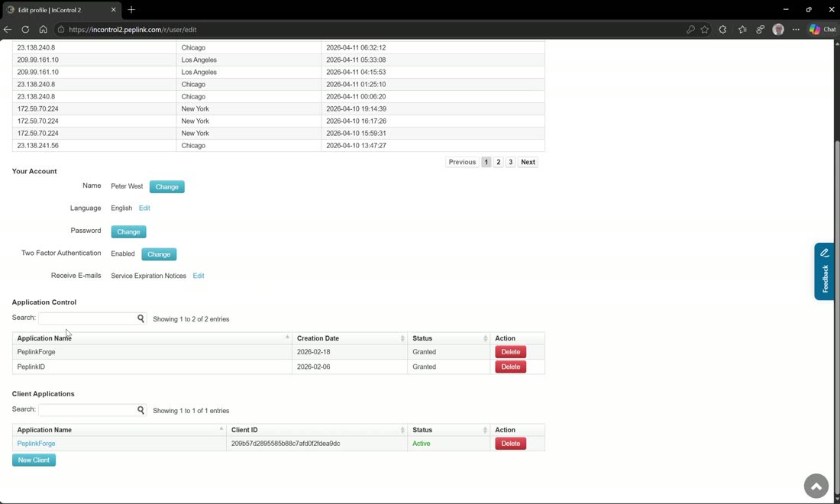
Task: Select timestamp 2026-04-10 19:14:39
Action: click(x=356, y=108)
